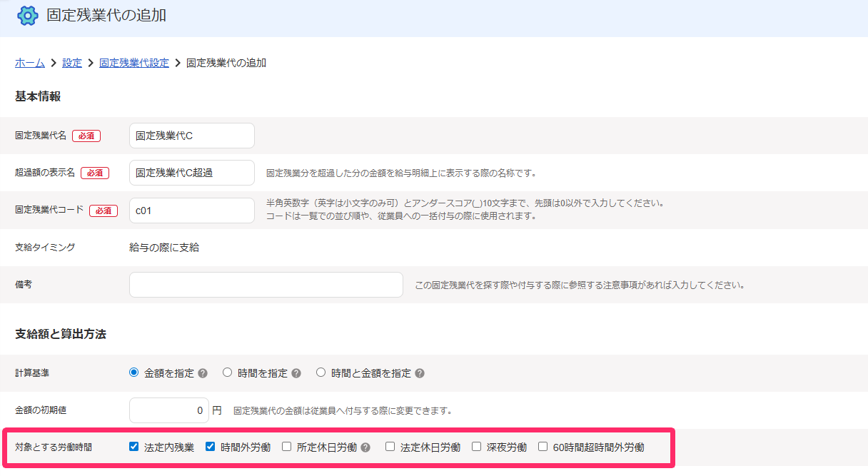Click 必須 badge beside 固定残業代コード
Viewport: 868px width, 476px height.
103,211
